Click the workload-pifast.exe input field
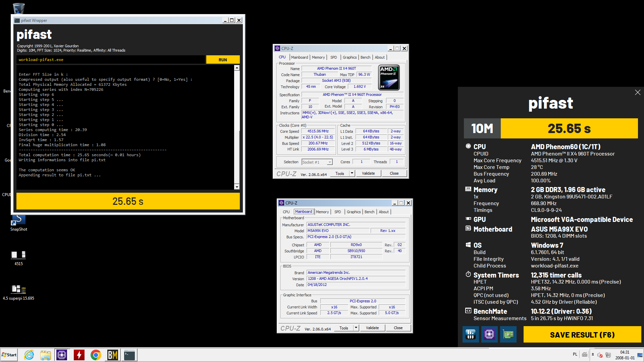 [x=111, y=60]
